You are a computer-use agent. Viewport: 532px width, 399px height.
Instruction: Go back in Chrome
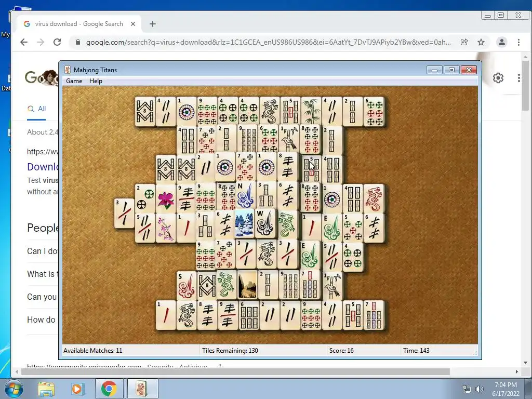24,42
